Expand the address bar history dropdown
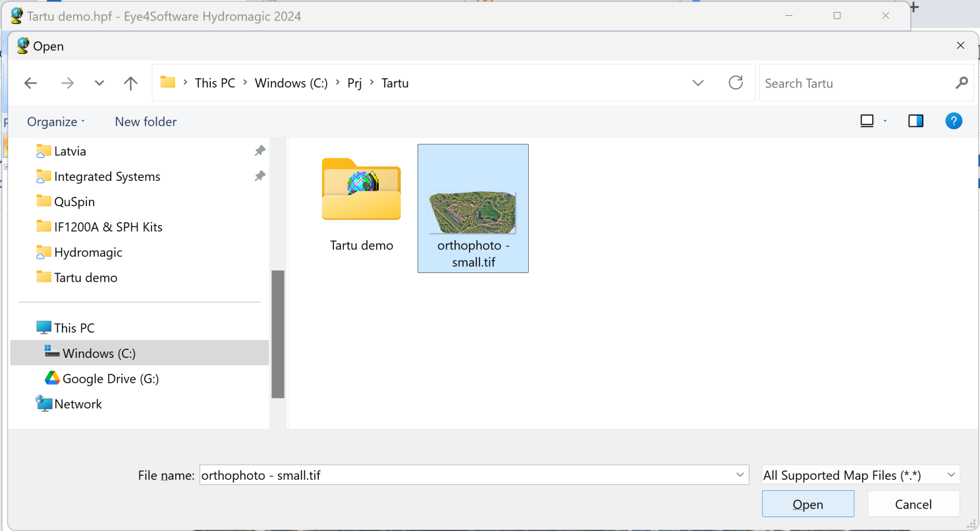Image resolution: width=980 pixels, height=531 pixels. tap(698, 83)
